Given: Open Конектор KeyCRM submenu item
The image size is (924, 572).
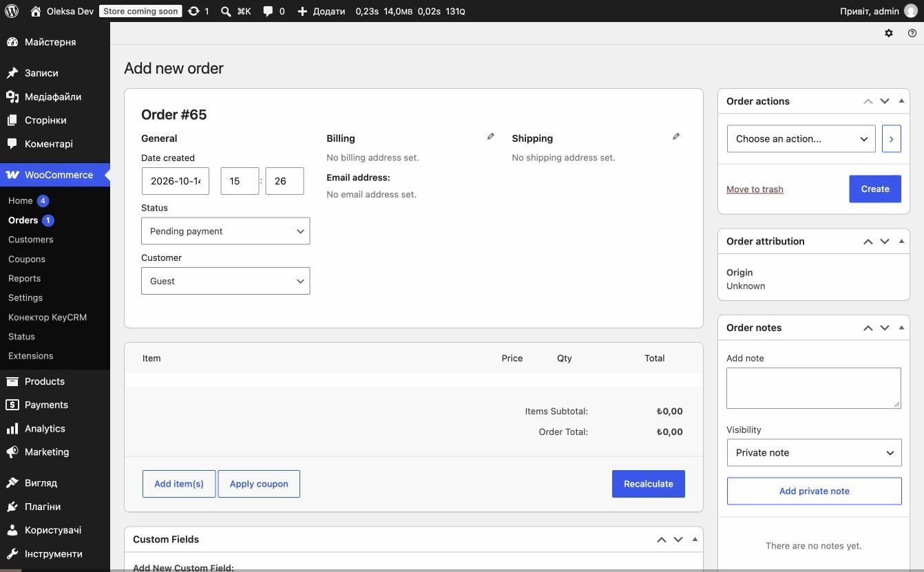Looking at the screenshot, I should click(x=48, y=317).
